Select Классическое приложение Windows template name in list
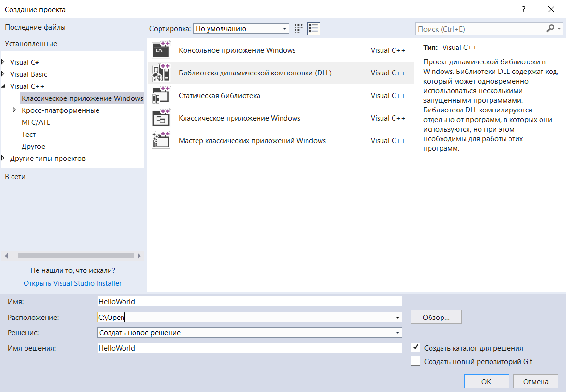Viewport: 566px width, 392px height. (239, 118)
